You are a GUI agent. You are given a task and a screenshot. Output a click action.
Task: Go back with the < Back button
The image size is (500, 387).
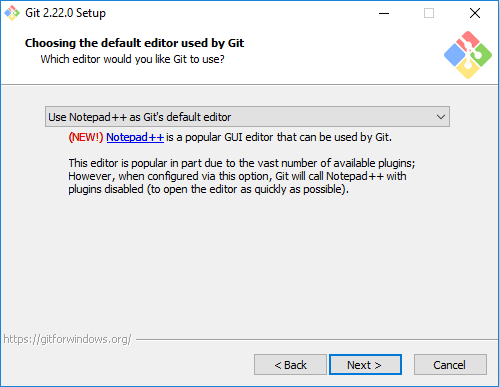pyautogui.click(x=290, y=365)
